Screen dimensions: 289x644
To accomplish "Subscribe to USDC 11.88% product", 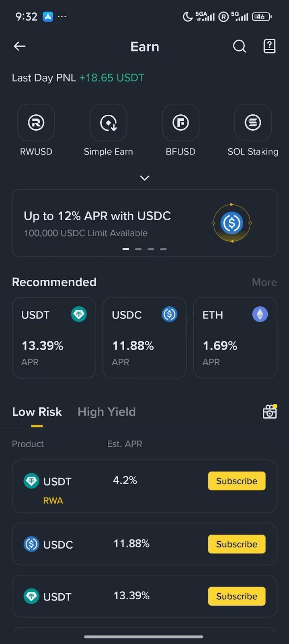I will [237, 544].
